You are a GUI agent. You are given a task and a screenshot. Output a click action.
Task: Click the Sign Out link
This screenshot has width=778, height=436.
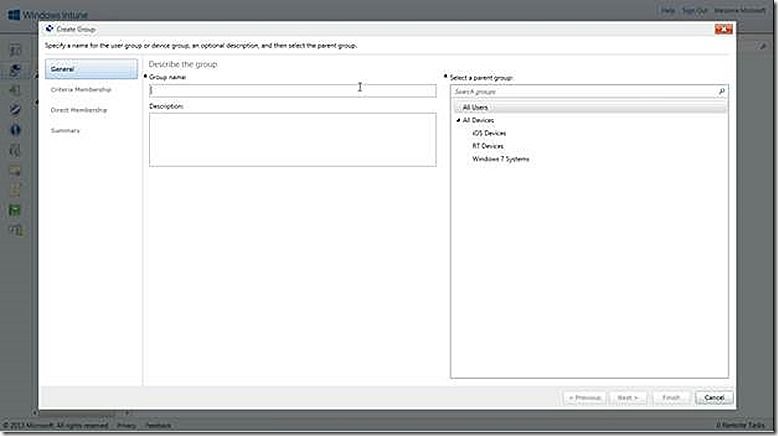[694, 10]
